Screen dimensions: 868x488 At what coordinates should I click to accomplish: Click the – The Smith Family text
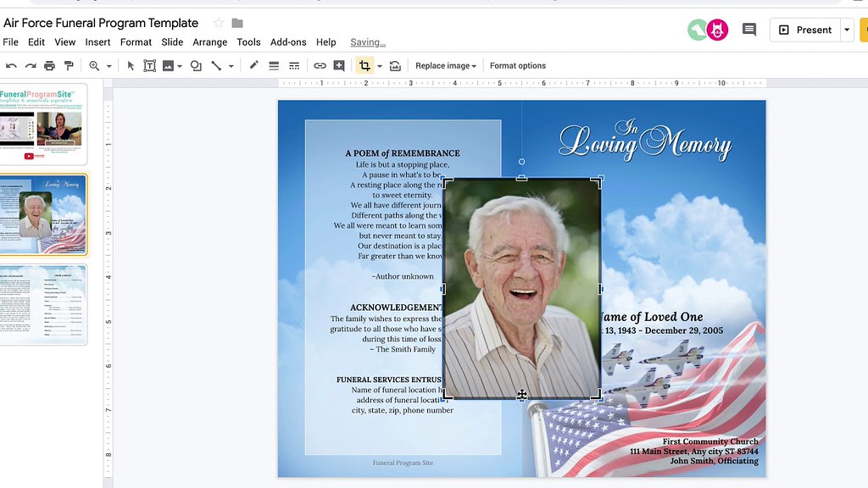[403, 349]
